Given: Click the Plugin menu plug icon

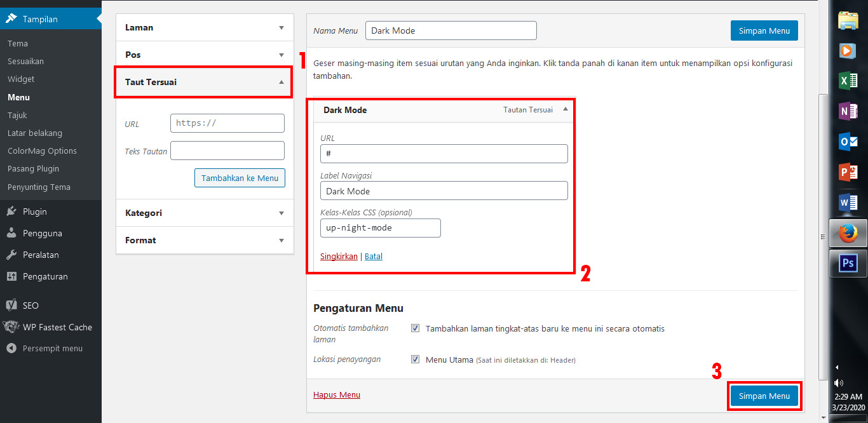Looking at the screenshot, I should coord(11,211).
